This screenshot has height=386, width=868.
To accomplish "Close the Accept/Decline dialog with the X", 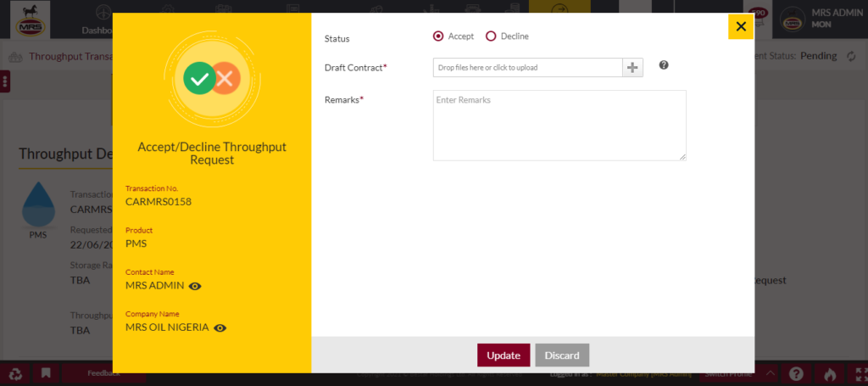I will point(741,26).
